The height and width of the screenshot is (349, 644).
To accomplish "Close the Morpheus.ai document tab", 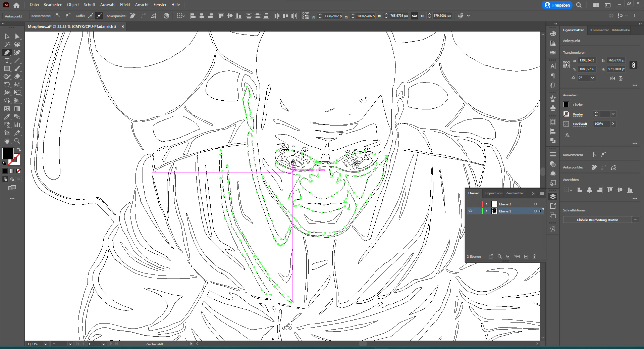I will click(123, 27).
